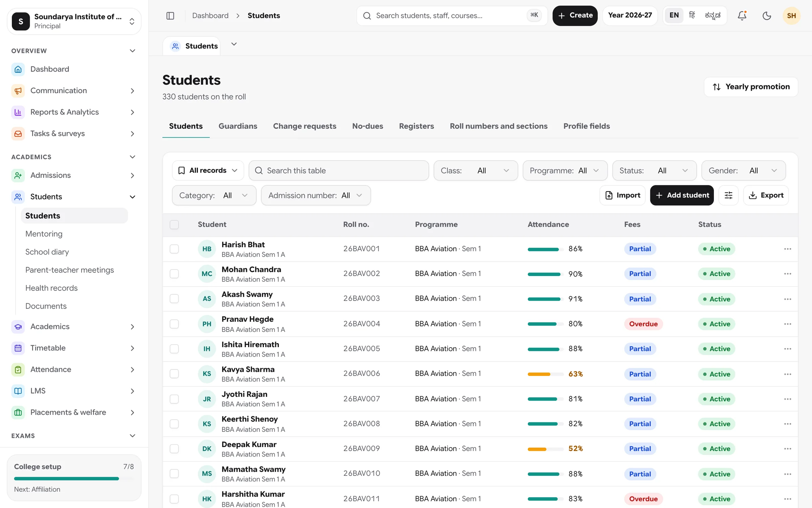Go to Roll numbers and sections tab
Viewport: 812px width, 508px height.
(498, 126)
